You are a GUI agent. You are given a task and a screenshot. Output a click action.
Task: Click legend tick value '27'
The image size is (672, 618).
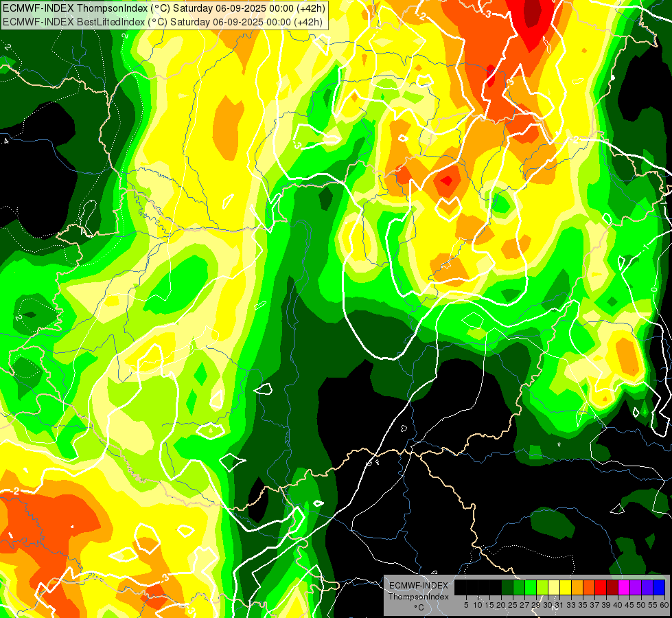pos(524,605)
